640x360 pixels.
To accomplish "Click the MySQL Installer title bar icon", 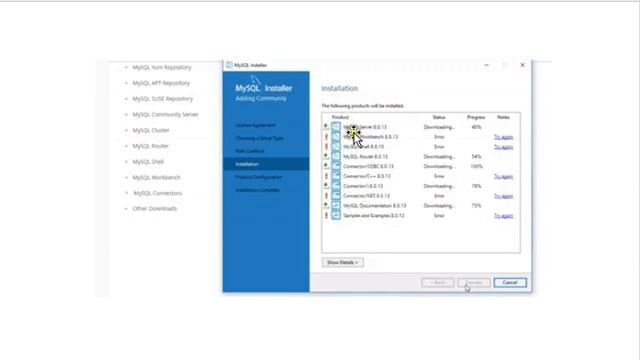I will [x=229, y=65].
